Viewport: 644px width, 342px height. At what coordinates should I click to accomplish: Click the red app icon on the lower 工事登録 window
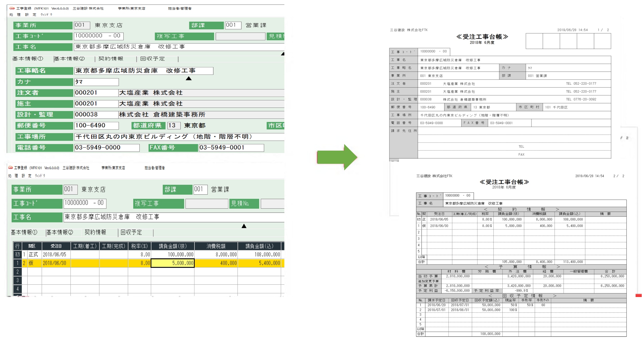click(x=10, y=168)
